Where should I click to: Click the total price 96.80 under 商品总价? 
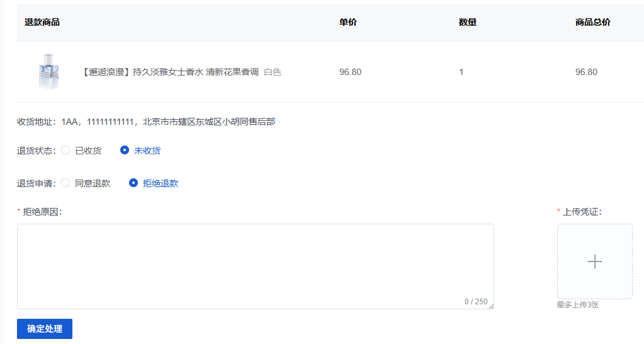tap(586, 72)
